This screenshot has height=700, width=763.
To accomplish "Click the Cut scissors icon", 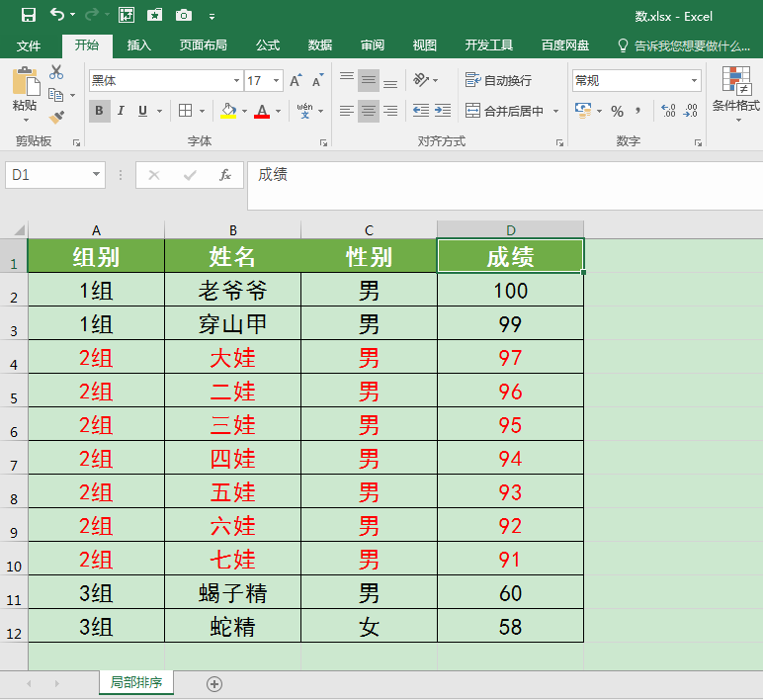I will [56, 72].
